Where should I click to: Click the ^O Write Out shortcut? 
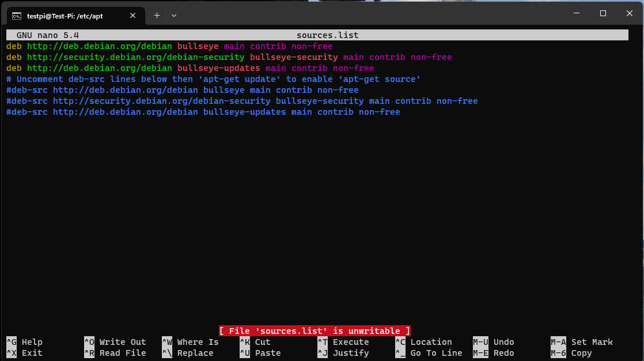(x=115, y=342)
